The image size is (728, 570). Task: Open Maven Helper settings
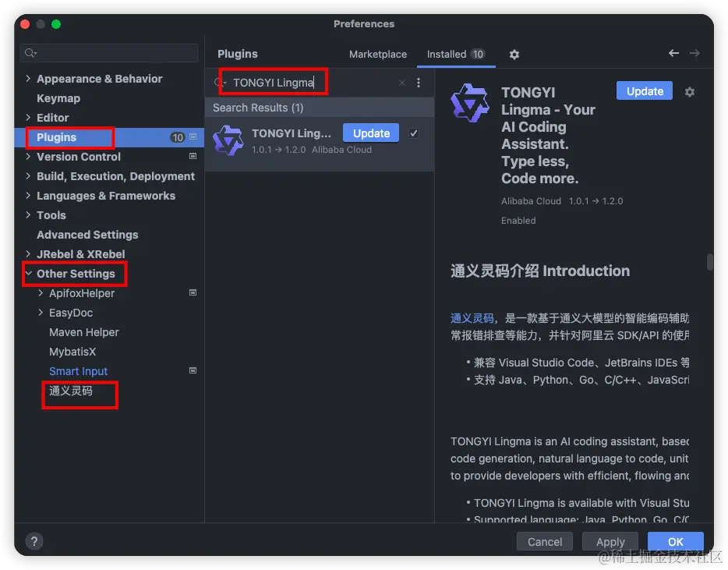84,333
